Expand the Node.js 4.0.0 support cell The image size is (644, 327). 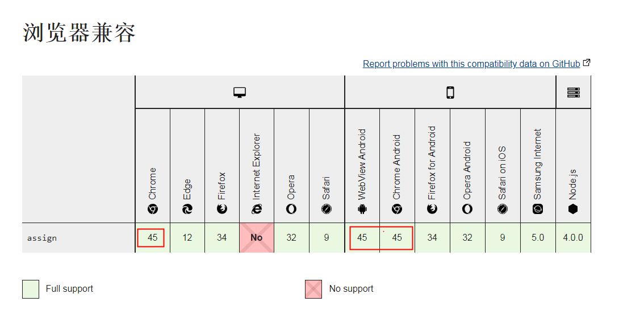point(573,237)
